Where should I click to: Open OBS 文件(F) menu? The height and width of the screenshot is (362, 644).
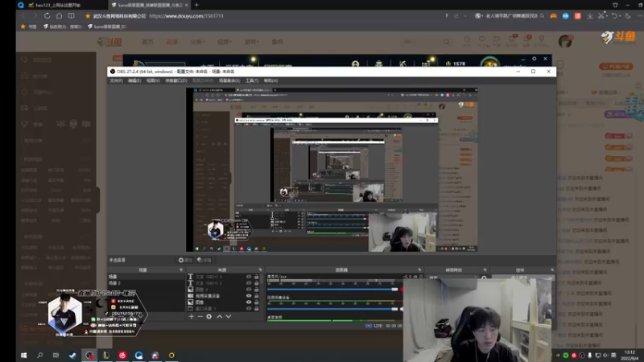coord(116,81)
